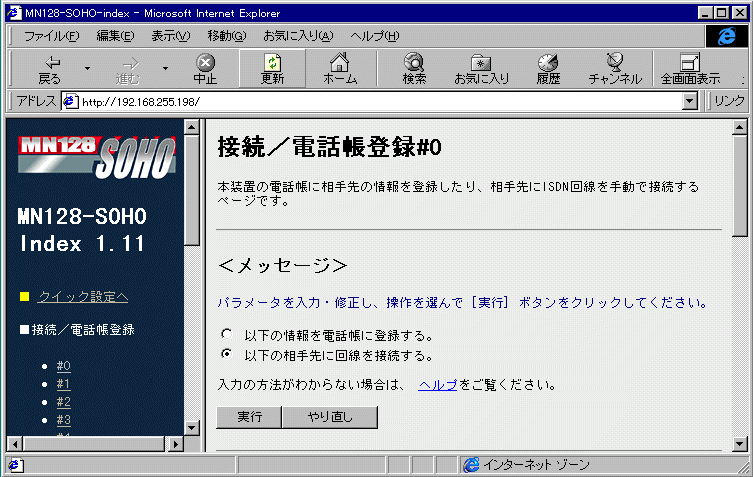Select 以下の相手先に回線を接続する radio option
Screen dimensions: 753x477
pyautogui.click(x=226, y=354)
